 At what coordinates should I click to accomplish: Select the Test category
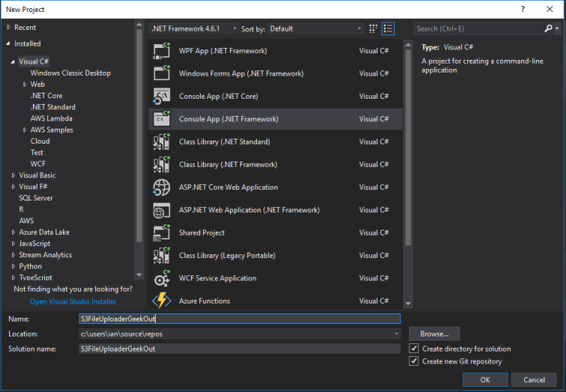coord(37,153)
